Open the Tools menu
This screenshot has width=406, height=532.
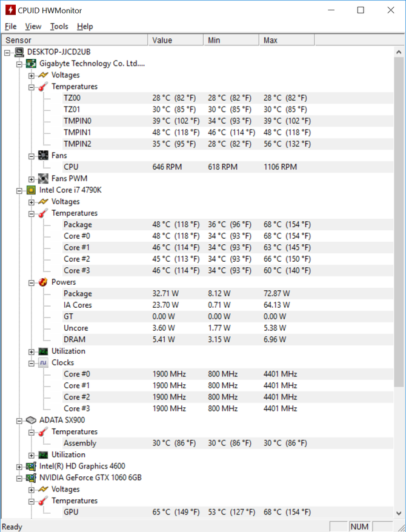click(59, 27)
